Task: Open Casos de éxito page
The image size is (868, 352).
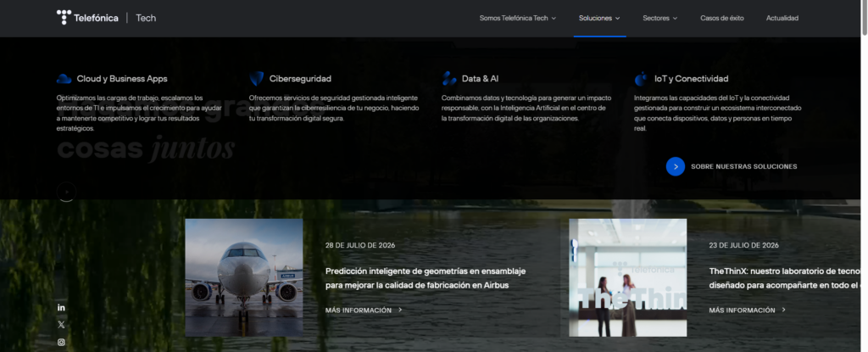Action: tap(722, 19)
